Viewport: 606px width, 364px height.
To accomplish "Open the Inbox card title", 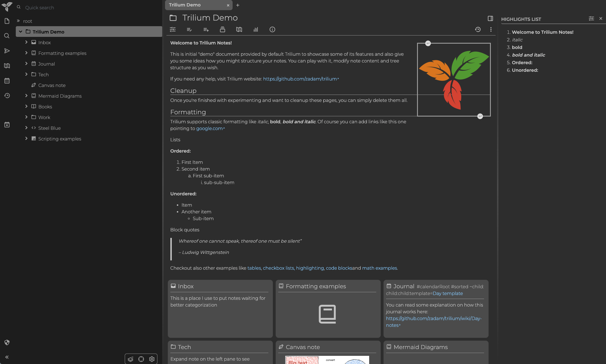I will pyautogui.click(x=186, y=286).
